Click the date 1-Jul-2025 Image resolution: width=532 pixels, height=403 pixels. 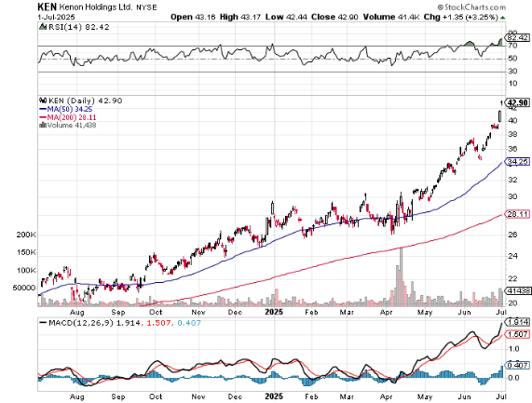pos(56,17)
